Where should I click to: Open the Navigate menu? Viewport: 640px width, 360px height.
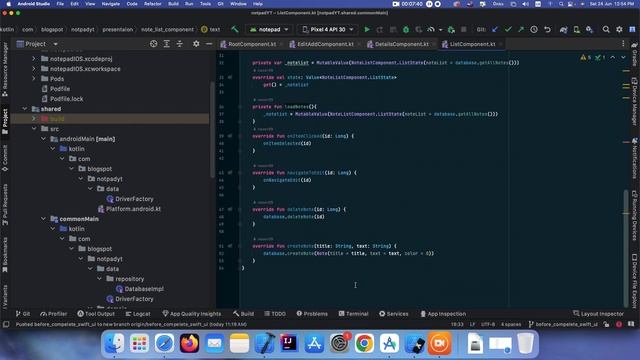(x=111, y=4)
